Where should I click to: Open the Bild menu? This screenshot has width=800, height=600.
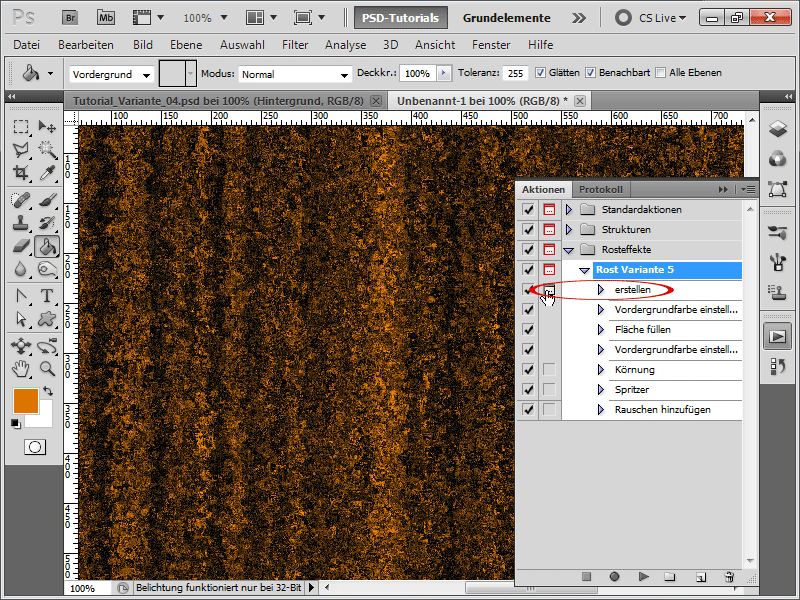(x=143, y=45)
